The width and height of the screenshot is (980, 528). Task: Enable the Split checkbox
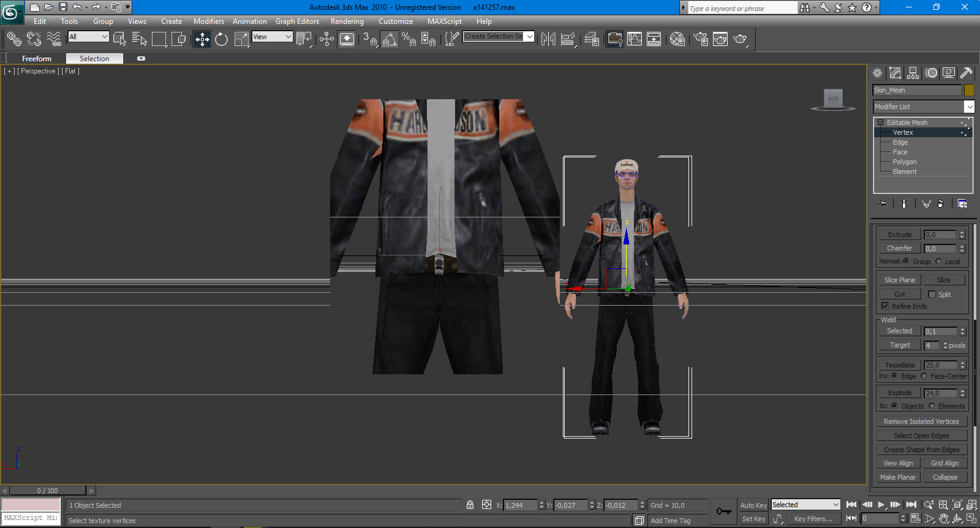point(932,295)
